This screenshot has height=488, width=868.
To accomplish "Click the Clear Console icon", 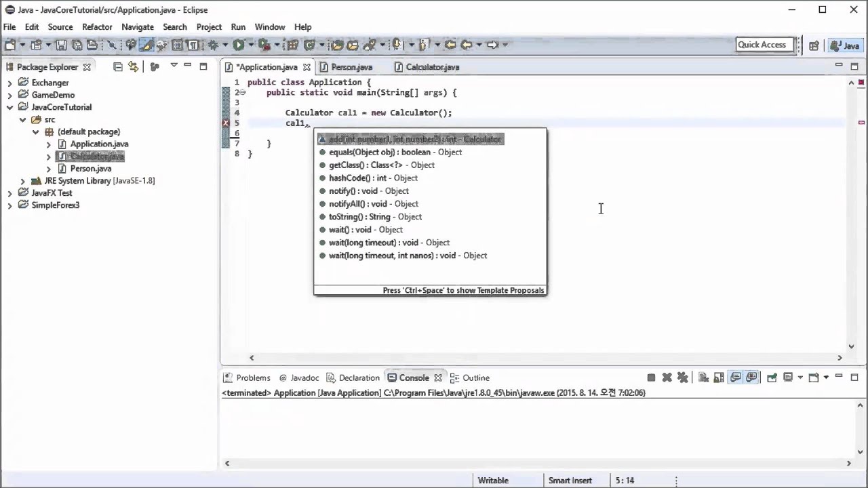I will 703,378.
